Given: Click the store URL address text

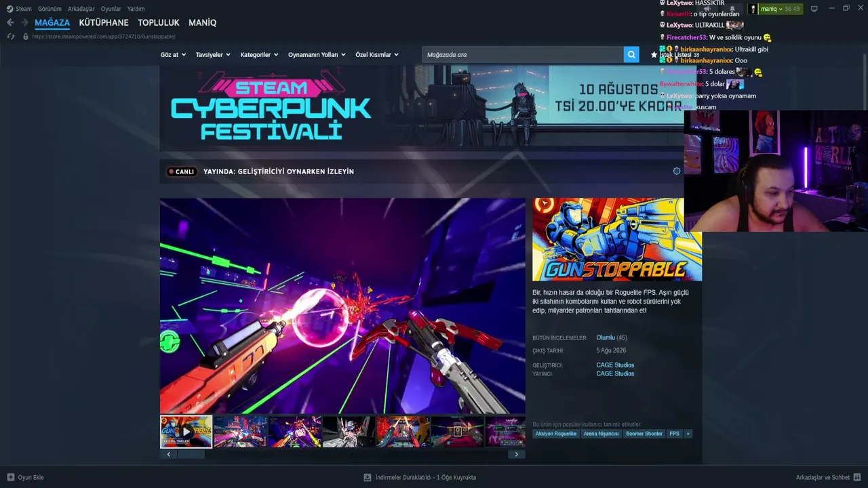Looking at the screenshot, I should (x=104, y=37).
